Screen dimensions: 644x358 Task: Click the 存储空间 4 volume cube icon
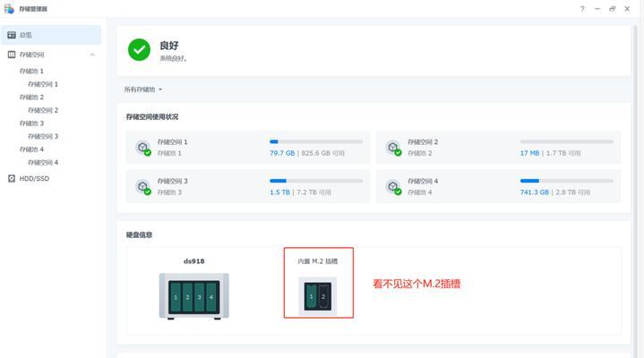click(393, 187)
